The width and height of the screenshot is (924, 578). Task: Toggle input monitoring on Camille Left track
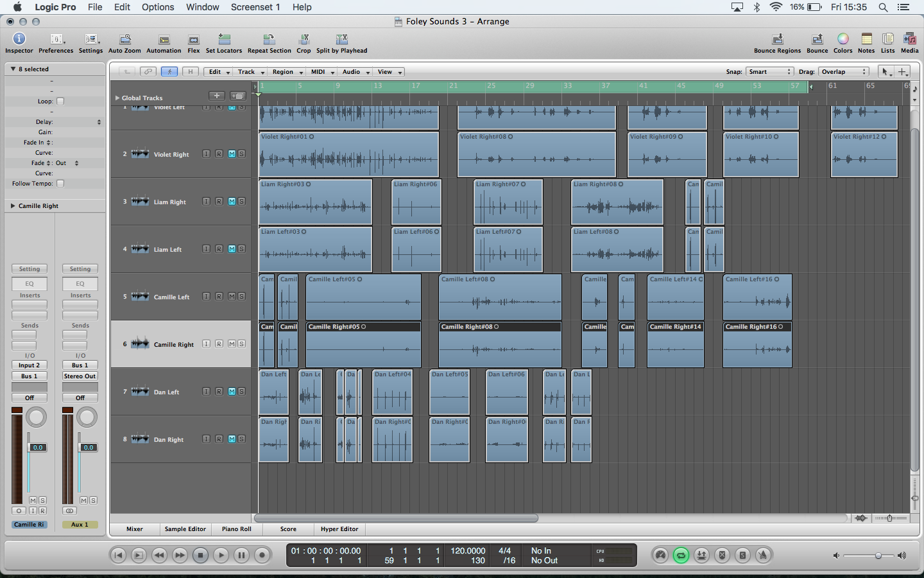click(x=206, y=297)
